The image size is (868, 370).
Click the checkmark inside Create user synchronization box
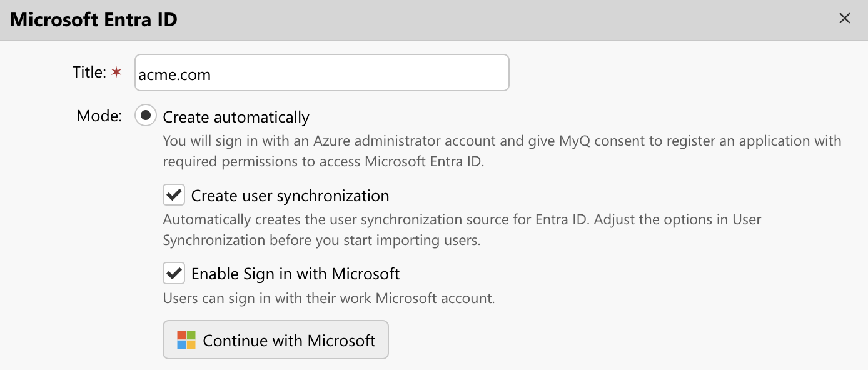tap(173, 195)
